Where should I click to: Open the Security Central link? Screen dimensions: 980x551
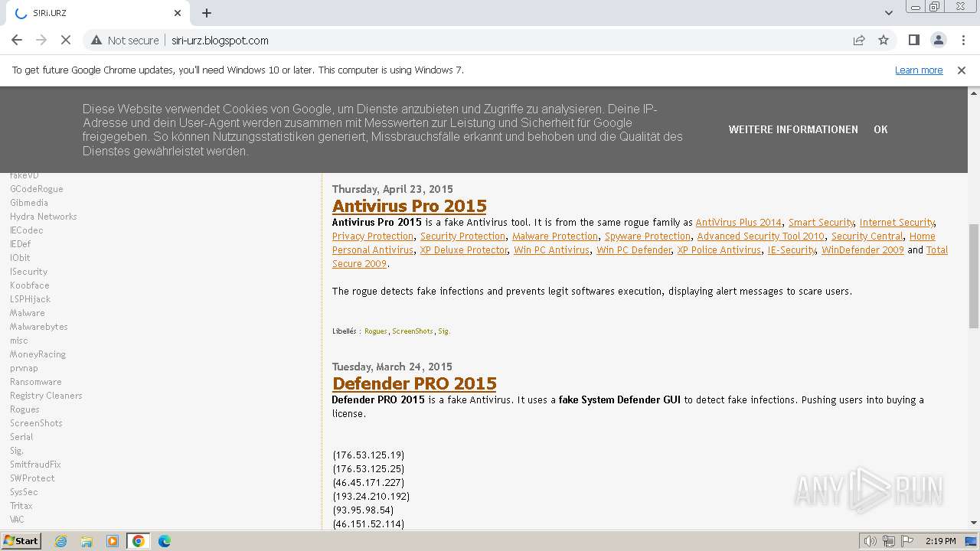tap(867, 236)
